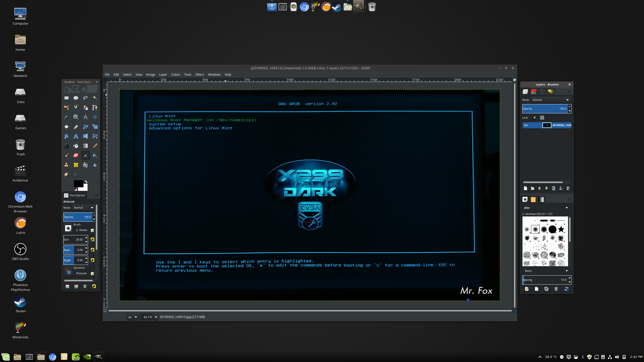Open the Layer menu
This screenshot has height=362, width=644.
(x=163, y=74)
